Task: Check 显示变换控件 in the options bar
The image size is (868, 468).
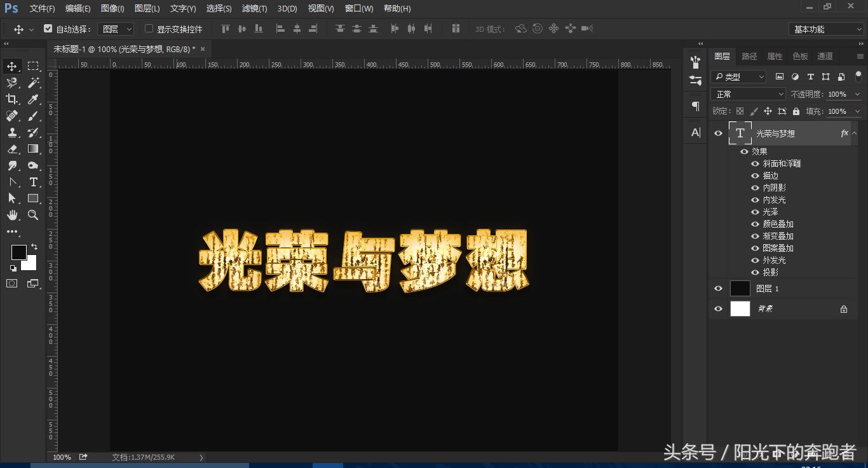Action: [x=148, y=29]
